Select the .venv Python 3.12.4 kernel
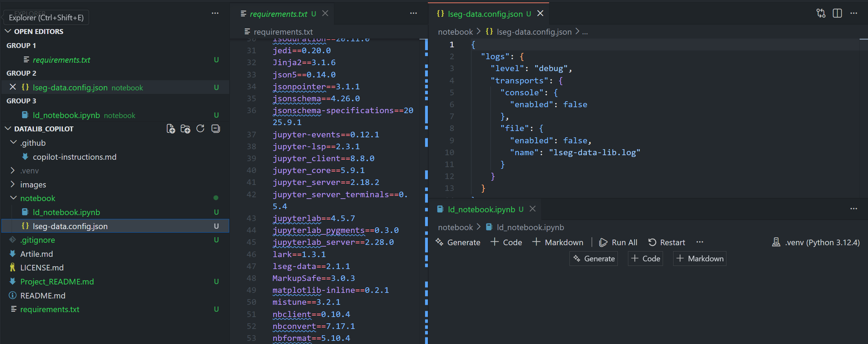Image resolution: width=868 pixels, height=344 pixels. [x=816, y=242]
